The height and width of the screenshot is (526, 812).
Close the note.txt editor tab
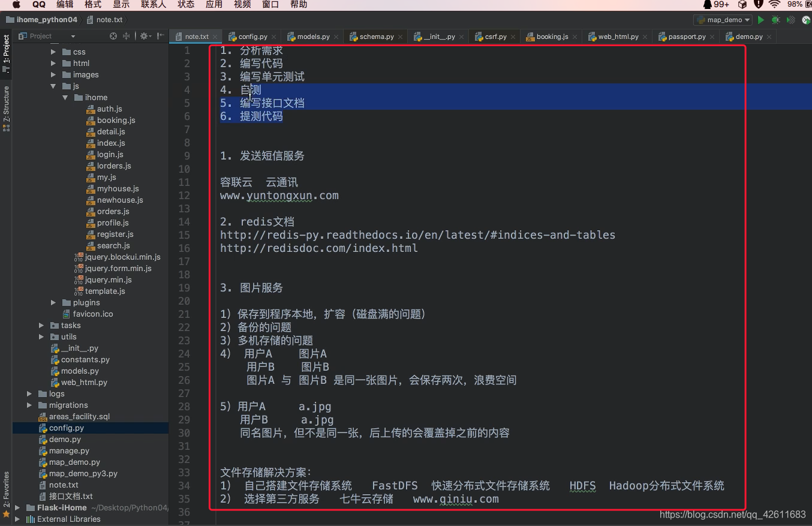pyautogui.click(x=215, y=37)
